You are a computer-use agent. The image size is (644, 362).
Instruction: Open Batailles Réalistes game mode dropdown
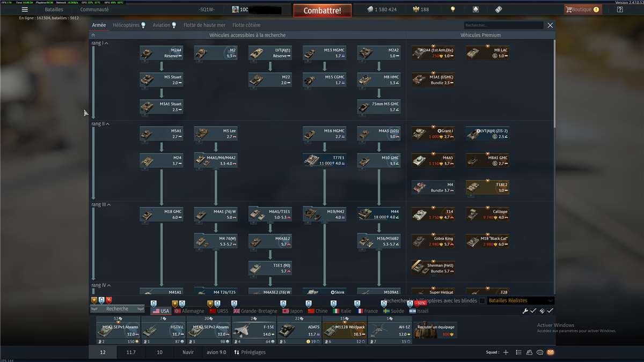[x=519, y=301]
